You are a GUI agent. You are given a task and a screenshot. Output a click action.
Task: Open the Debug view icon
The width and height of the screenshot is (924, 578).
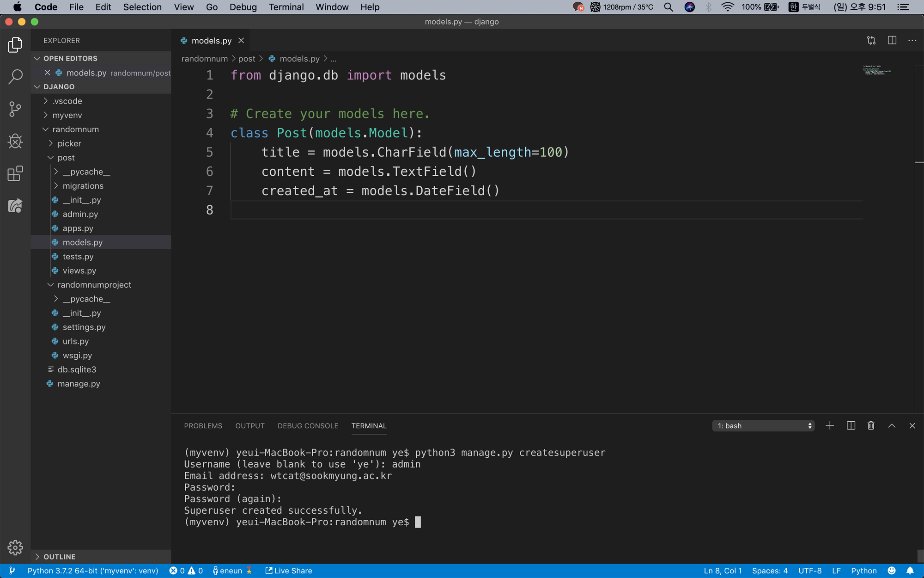point(15,141)
